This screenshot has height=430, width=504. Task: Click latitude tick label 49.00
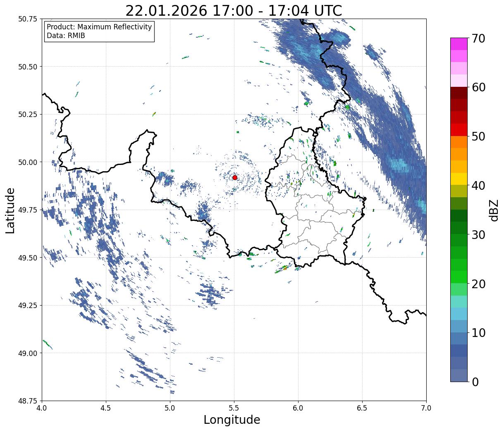click(28, 353)
